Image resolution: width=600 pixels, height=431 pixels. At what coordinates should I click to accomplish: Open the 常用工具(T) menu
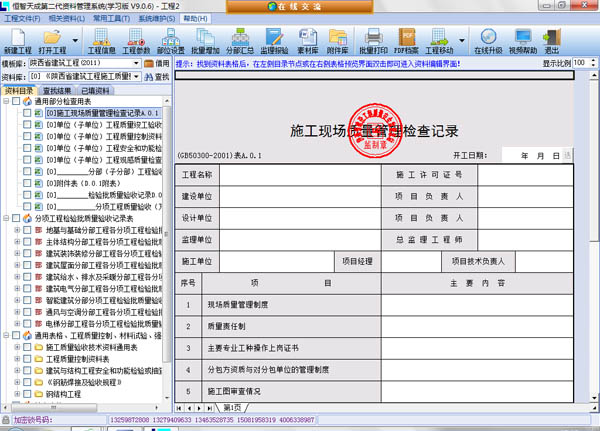click(112, 18)
